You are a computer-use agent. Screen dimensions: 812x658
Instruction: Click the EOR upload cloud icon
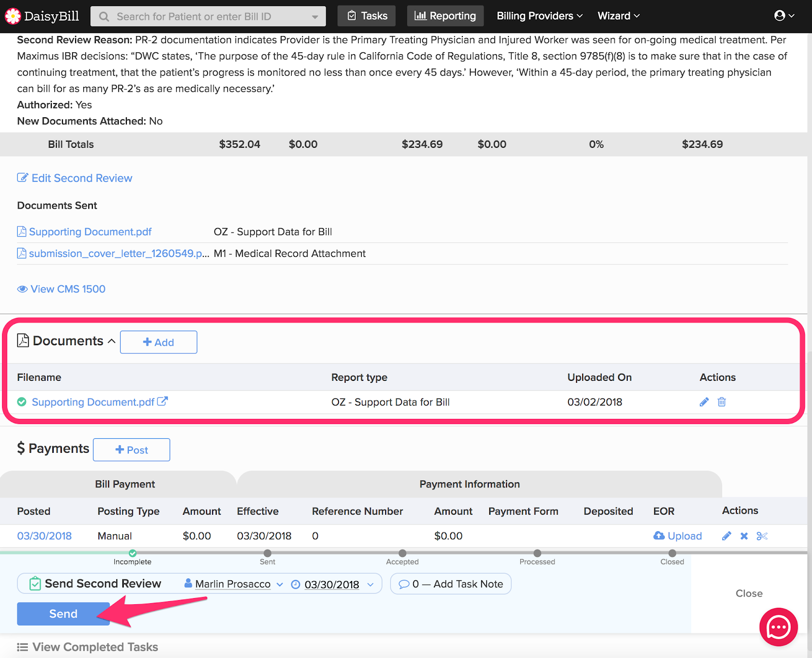pyautogui.click(x=659, y=536)
